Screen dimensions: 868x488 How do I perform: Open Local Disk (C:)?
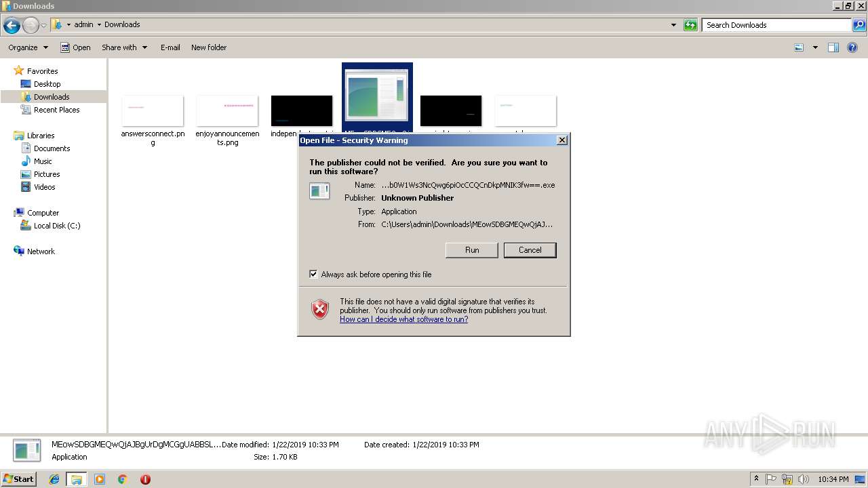pyautogui.click(x=57, y=226)
